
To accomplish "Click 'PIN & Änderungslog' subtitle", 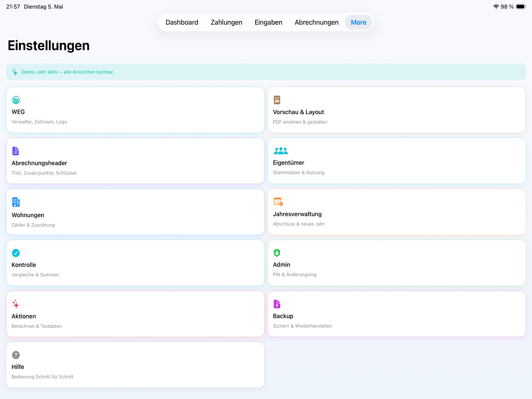I will point(294,275).
